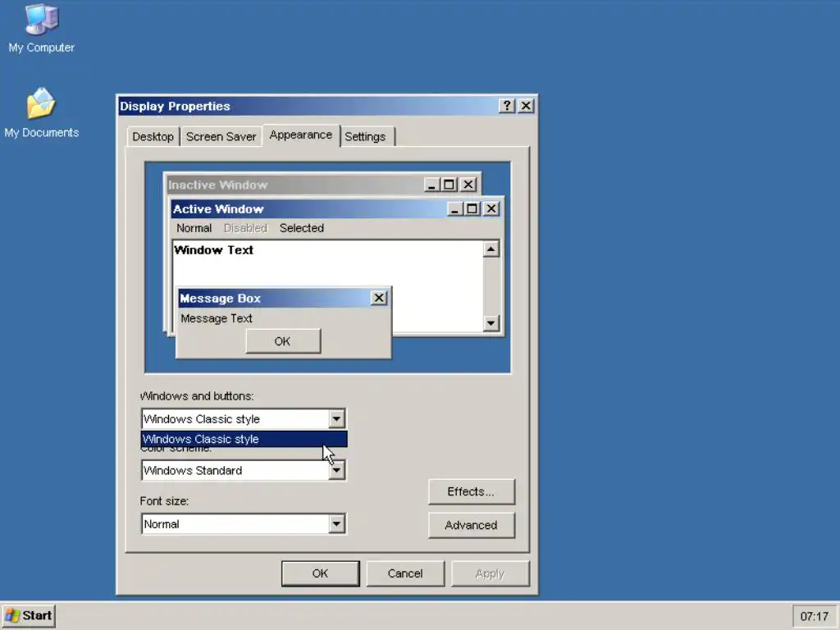Image resolution: width=840 pixels, height=630 pixels.
Task: Click the Active Window maximize icon in preview
Action: [472, 209]
